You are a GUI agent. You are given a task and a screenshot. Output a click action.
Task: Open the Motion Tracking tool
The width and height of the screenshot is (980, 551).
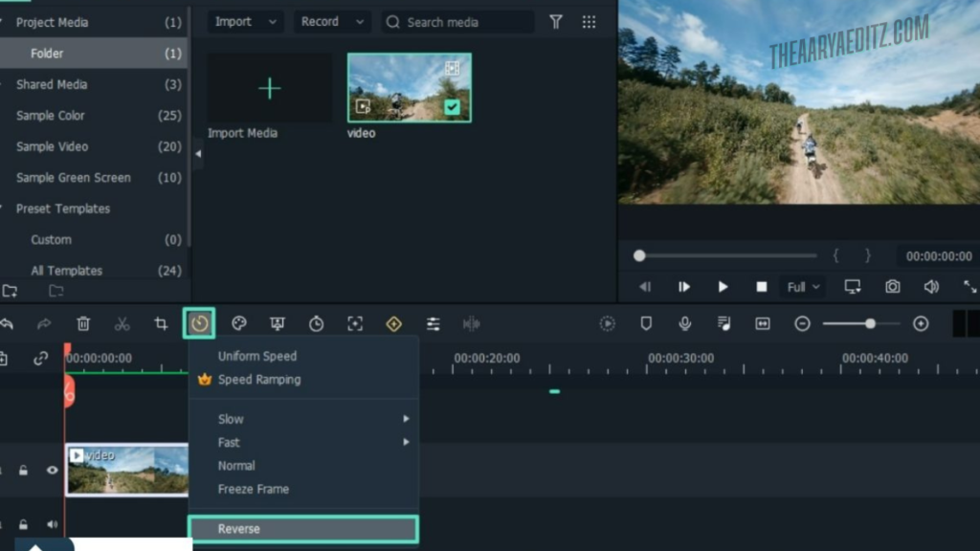[x=355, y=323]
